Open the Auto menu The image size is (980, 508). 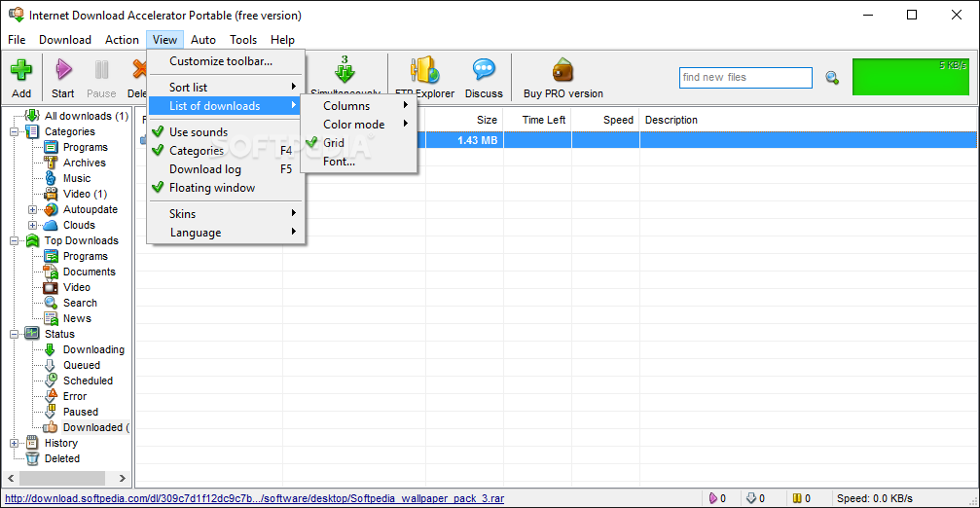point(203,39)
